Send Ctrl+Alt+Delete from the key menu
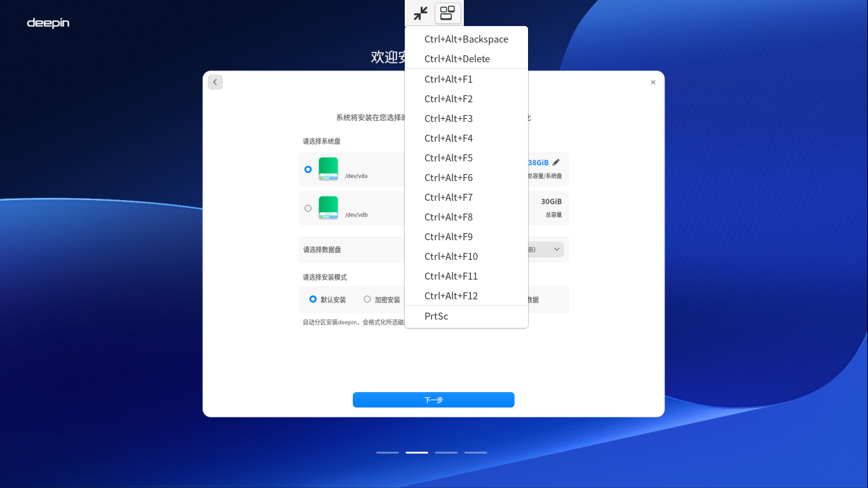 tap(466, 58)
